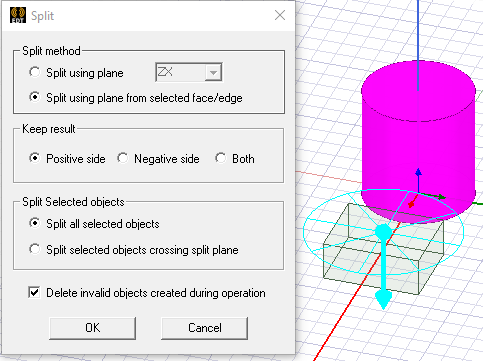The height and width of the screenshot is (361, 483).
Task: Click the cyan split-plane direction arrow
Action: [383, 267]
